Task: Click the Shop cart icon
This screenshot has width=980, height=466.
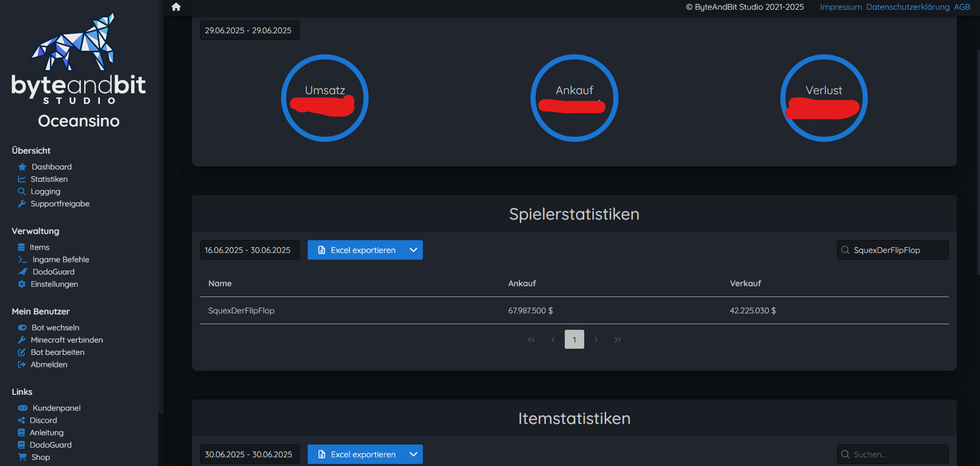Action: point(22,457)
